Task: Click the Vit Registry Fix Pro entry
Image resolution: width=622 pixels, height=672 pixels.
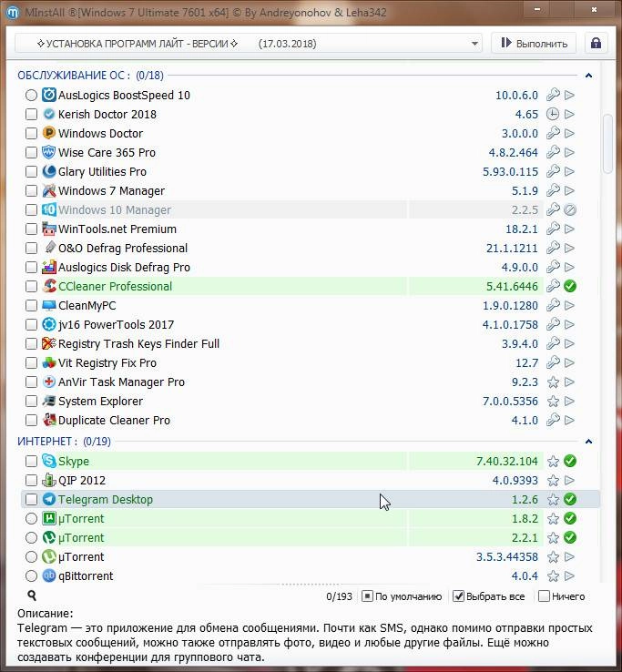Action: (x=107, y=363)
